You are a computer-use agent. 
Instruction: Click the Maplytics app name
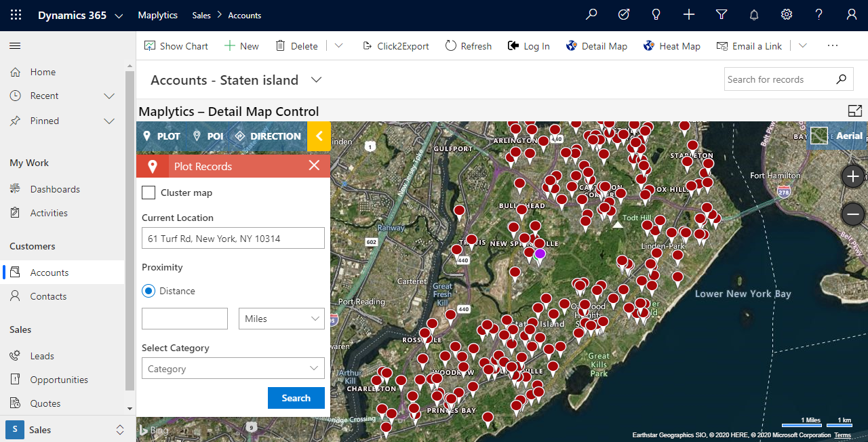point(157,15)
